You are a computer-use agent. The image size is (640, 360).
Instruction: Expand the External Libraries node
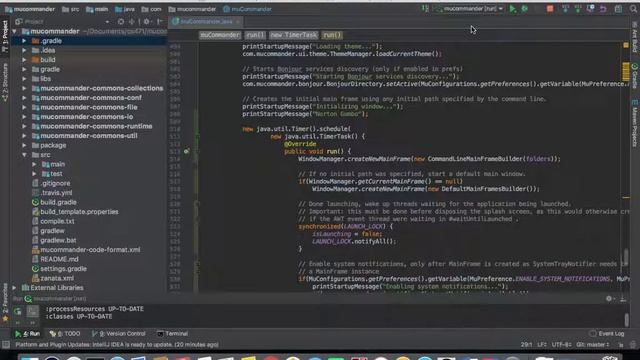tap(14, 288)
